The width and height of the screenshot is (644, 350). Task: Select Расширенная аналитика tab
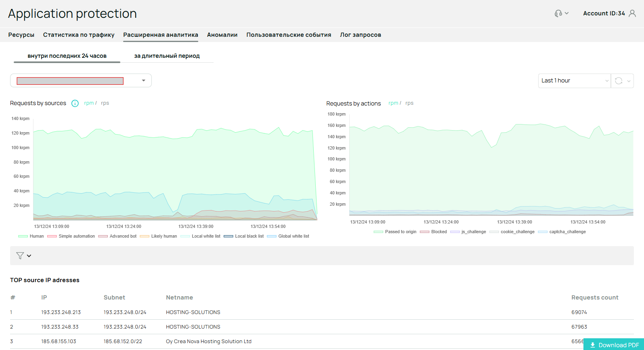tap(161, 35)
